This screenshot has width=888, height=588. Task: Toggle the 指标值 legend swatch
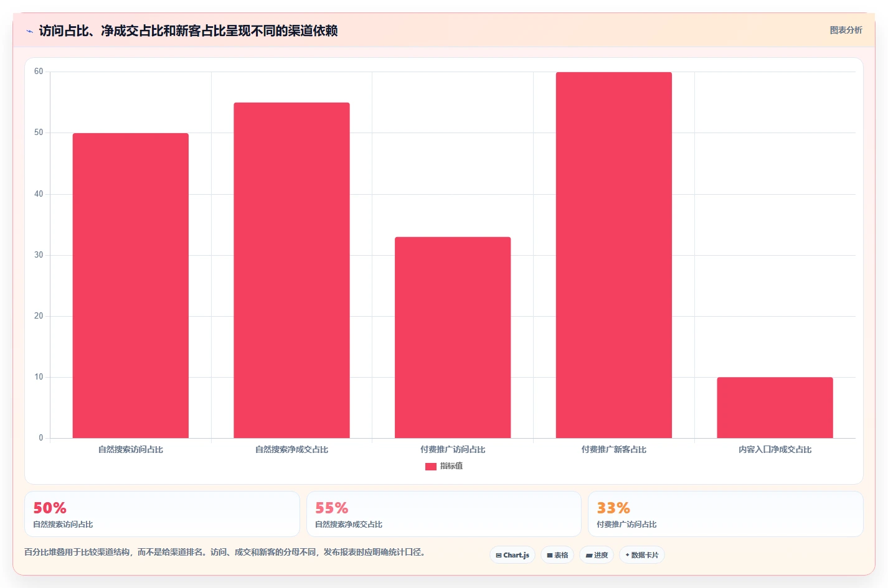[x=431, y=466]
